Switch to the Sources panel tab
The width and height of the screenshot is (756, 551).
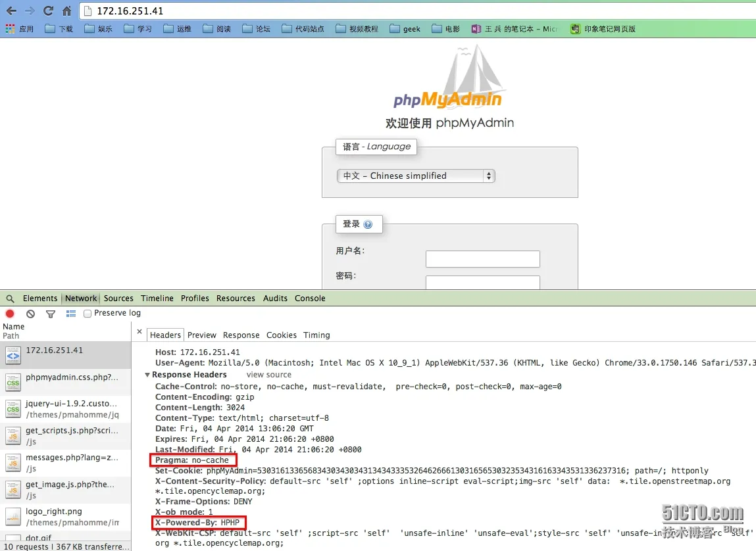click(x=118, y=299)
